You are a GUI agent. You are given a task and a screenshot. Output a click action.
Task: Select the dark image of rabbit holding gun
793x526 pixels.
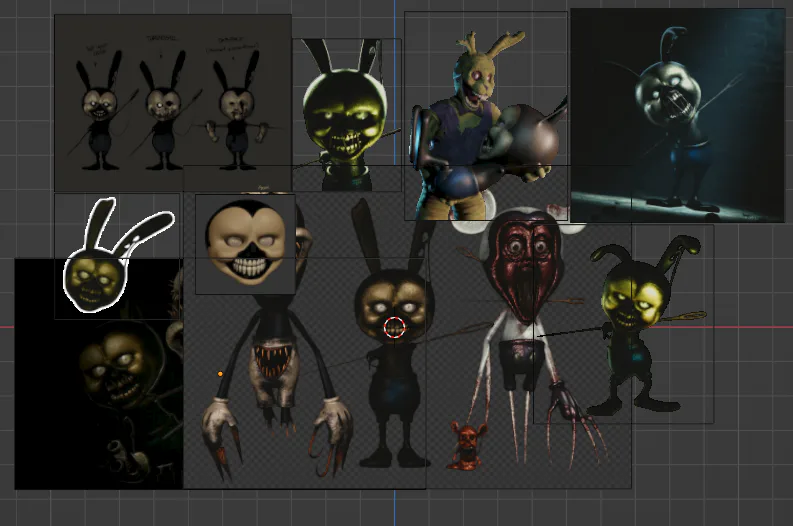click(x=99, y=374)
